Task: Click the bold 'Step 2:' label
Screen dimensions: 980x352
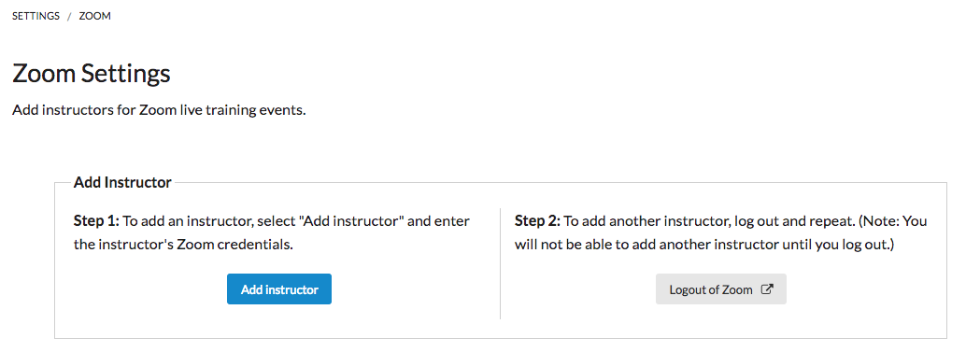Action: pyautogui.click(x=538, y=221)
